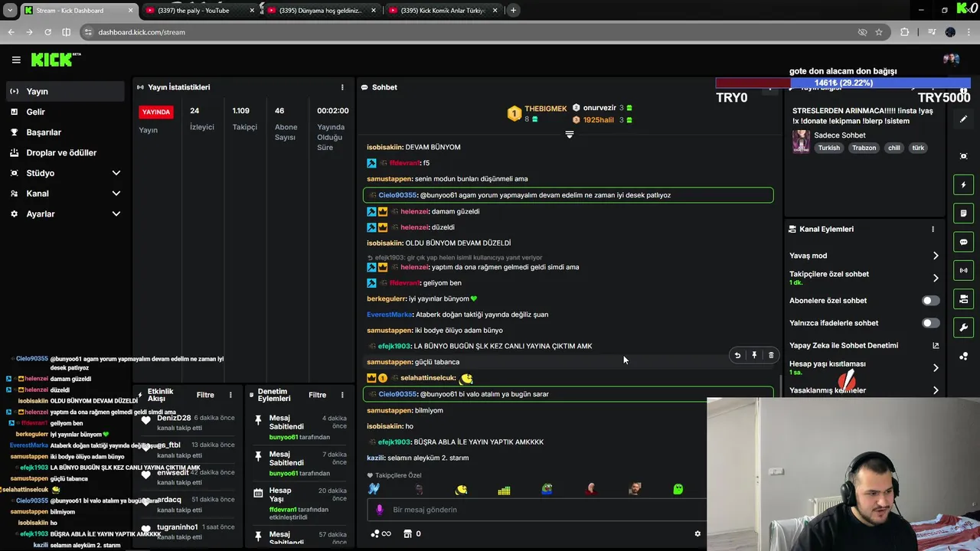
Task: Select the green equalizer bars emote
Action: (504, 489)
